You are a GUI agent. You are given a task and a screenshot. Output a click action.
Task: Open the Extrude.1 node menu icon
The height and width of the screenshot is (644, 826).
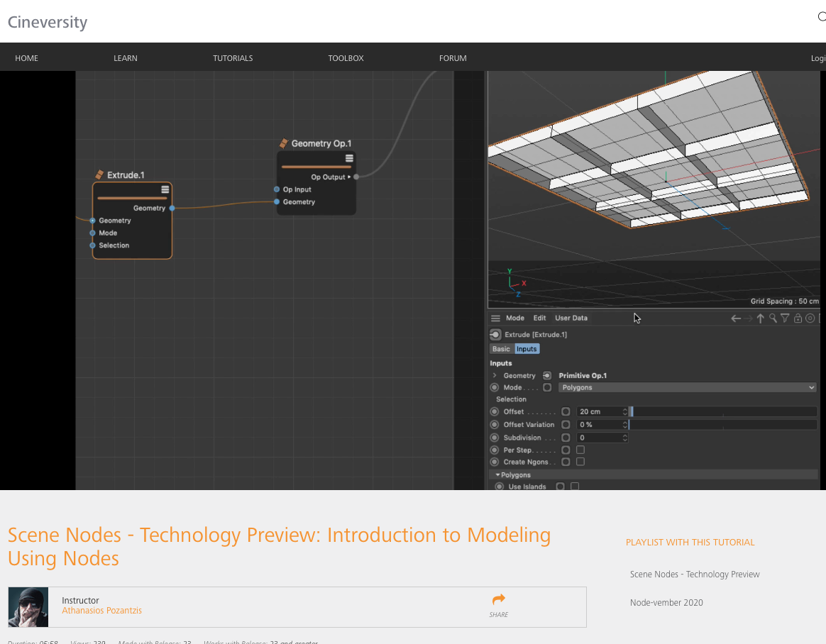[x=165, y=189]
